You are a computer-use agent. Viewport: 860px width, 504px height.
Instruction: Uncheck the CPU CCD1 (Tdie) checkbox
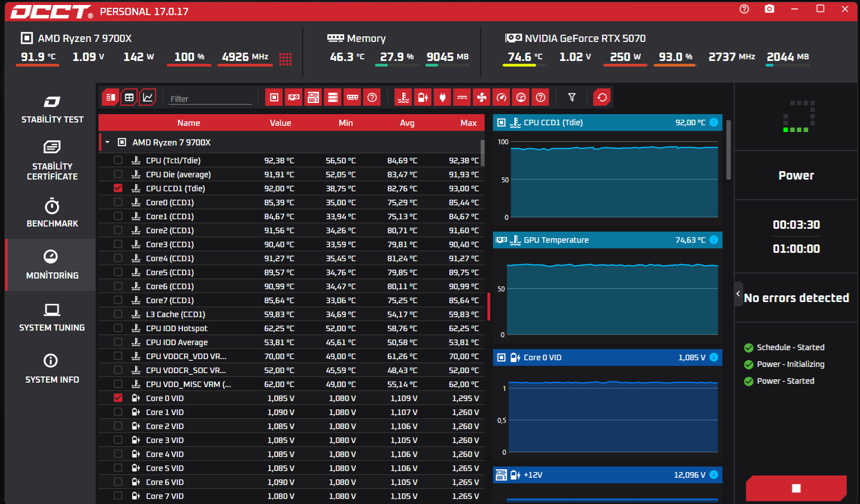[118, 189]
